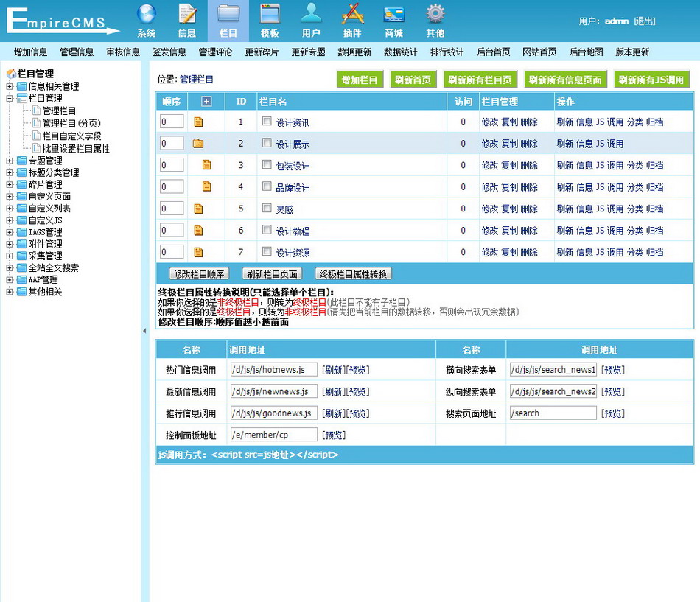
Task: Click 刷新所有JS调用 button
Action: 652,80
